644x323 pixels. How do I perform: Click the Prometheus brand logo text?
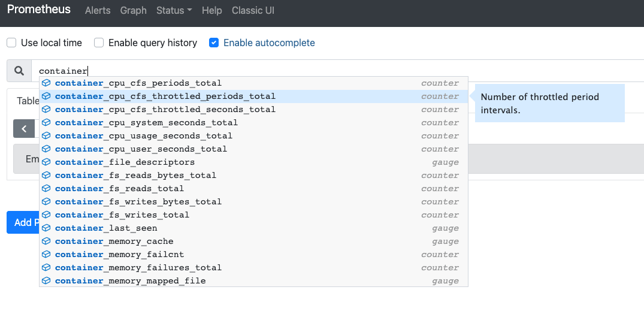click(x=39, y=10)
